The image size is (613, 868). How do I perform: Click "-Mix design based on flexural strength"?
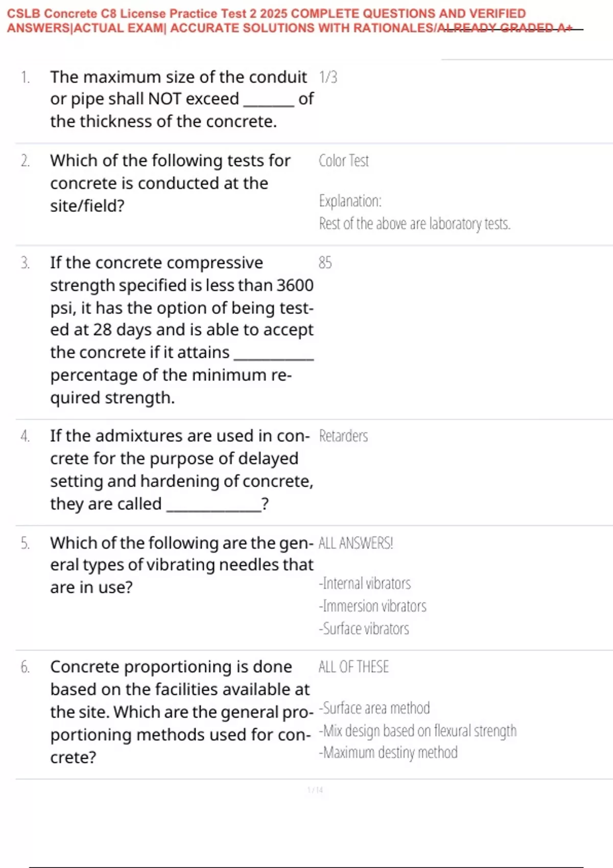tap(417, 731)
